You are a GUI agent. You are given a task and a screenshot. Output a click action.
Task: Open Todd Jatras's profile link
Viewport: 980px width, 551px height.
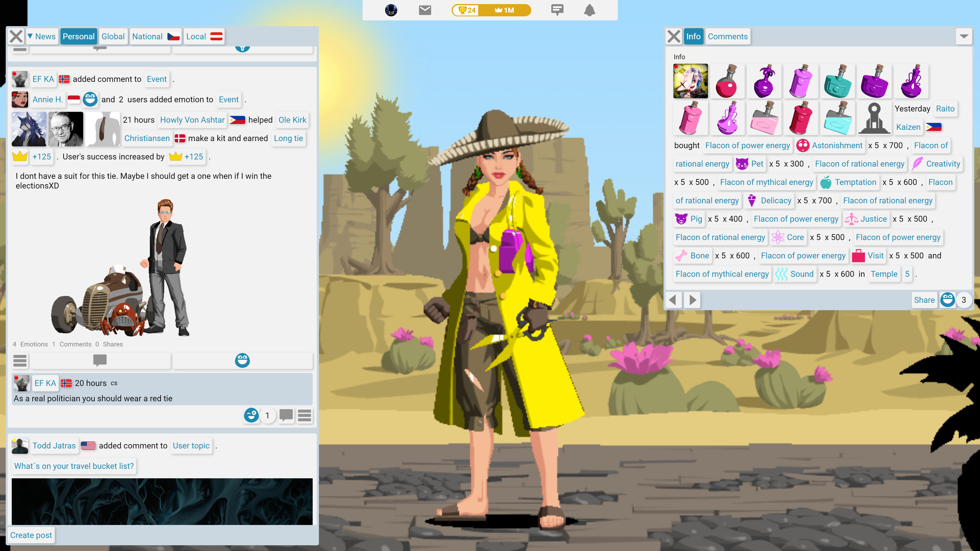coord(54,445)
